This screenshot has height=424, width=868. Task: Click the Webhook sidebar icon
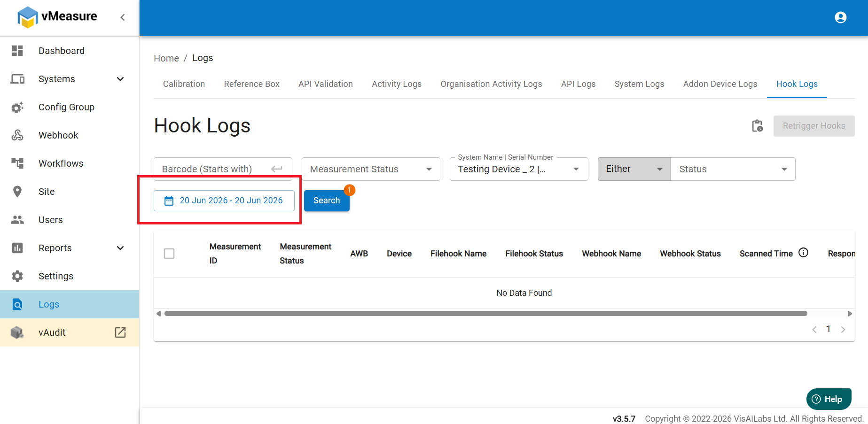point(17,135)
